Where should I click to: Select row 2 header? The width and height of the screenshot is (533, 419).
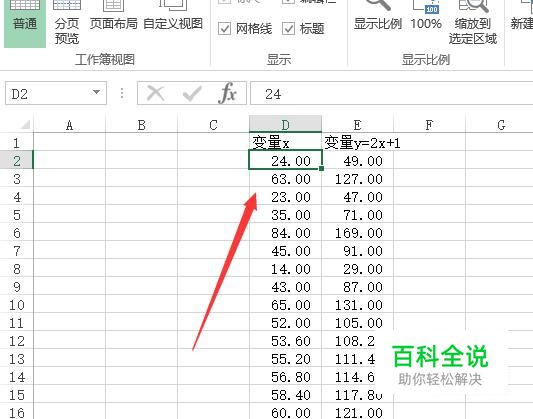pos(16,160)
